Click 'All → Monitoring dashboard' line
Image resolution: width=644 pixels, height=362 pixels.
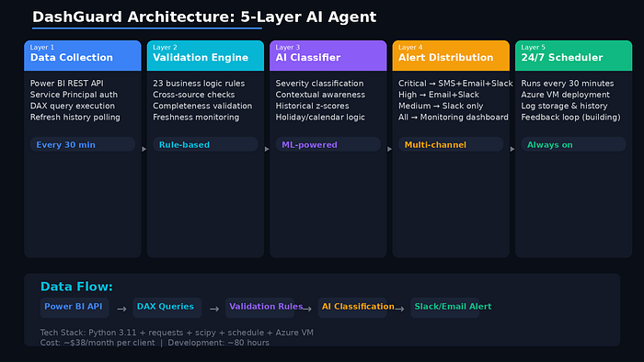(x=454, y=118)
